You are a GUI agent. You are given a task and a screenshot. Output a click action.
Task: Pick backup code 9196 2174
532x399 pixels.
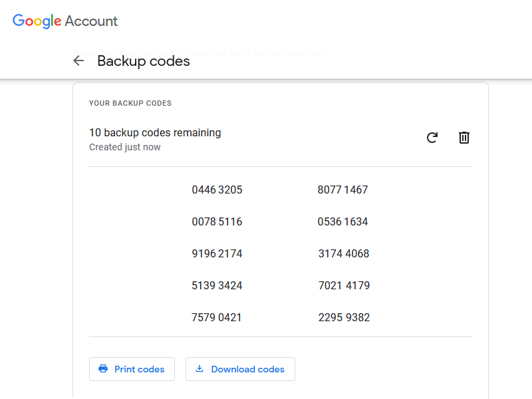pos(217,254)
